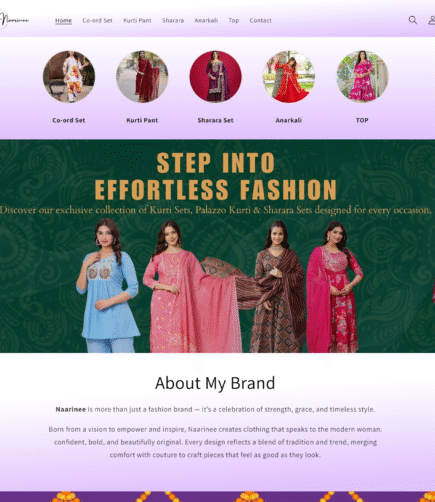Open the Kurti Pant circular image
Image resolution: width=435 pixels, height=502 pixels.
(x=142, y=76)
